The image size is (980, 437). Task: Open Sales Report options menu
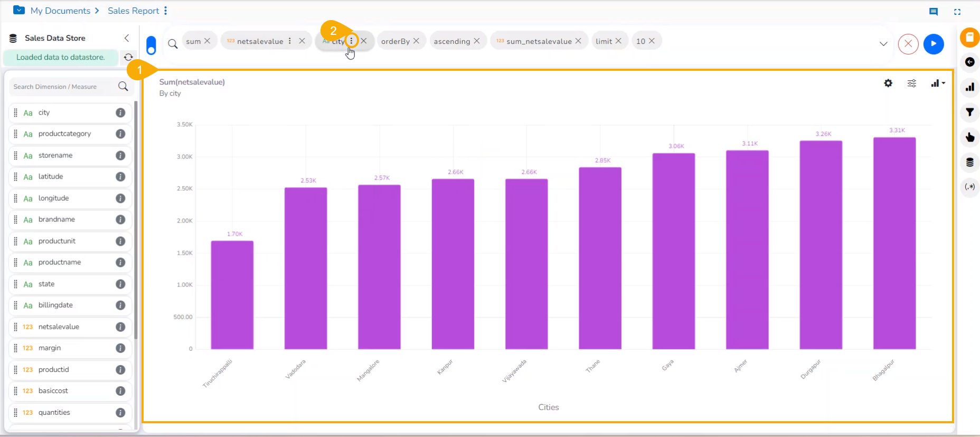tap(165, 11)
